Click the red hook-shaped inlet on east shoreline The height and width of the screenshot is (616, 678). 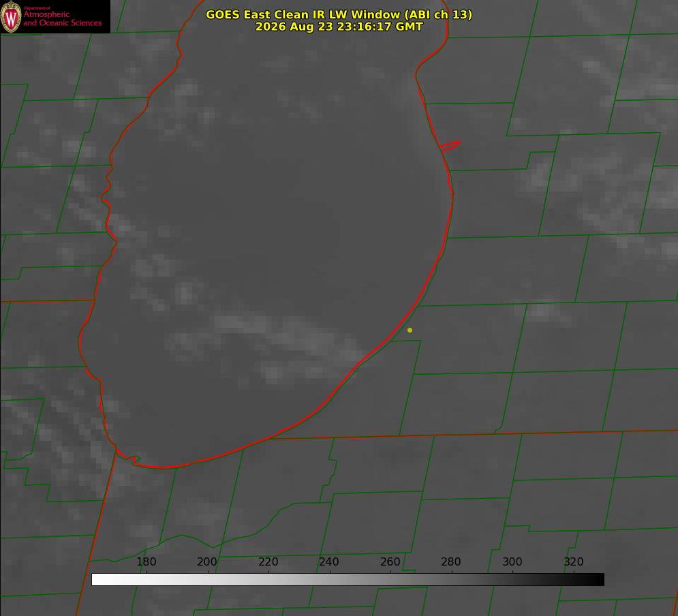450,146
